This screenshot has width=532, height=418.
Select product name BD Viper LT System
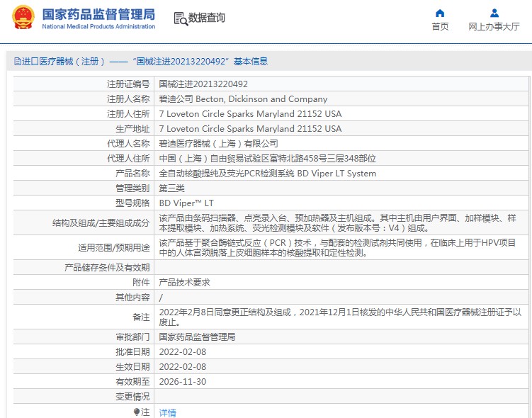pos(267,174)
